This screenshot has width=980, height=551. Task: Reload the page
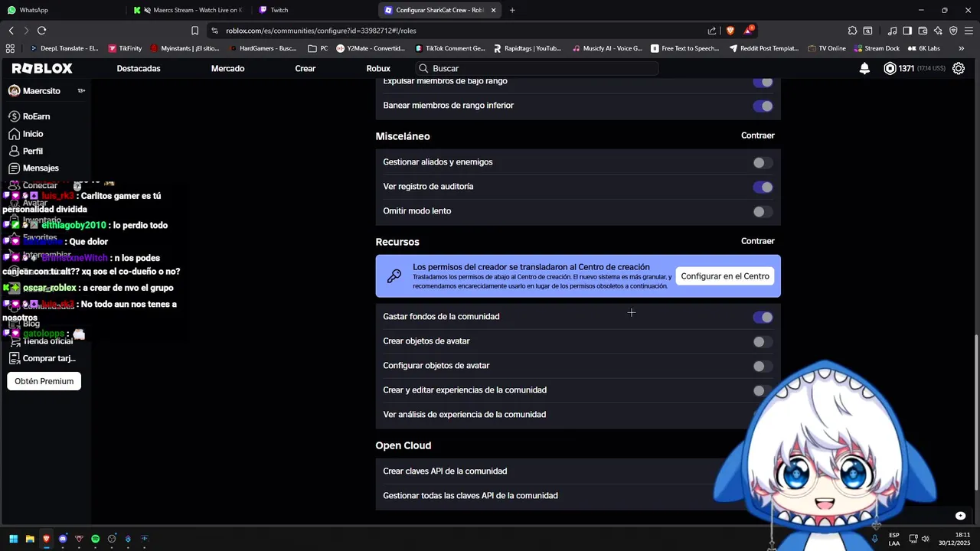41,31
